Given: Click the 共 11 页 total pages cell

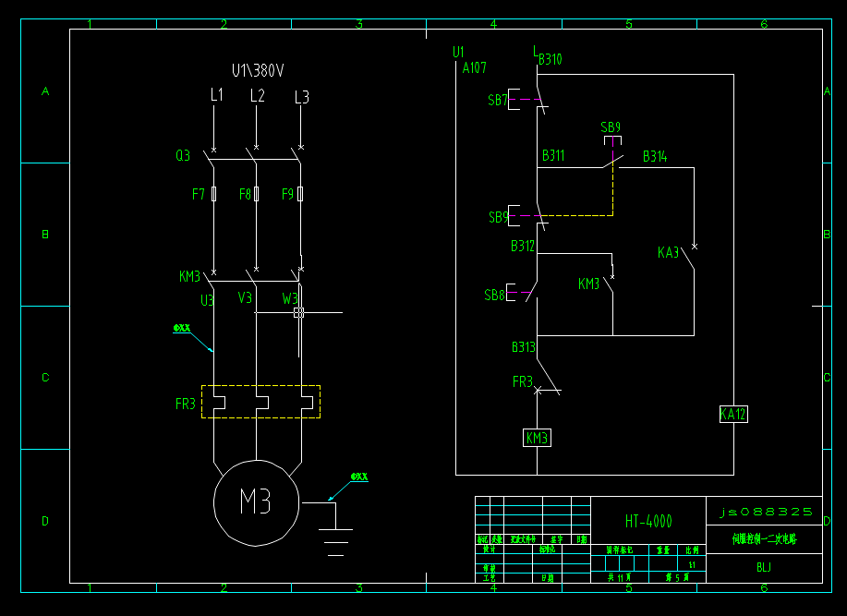Looking at the screenshot, I should [x=620, y=577].
